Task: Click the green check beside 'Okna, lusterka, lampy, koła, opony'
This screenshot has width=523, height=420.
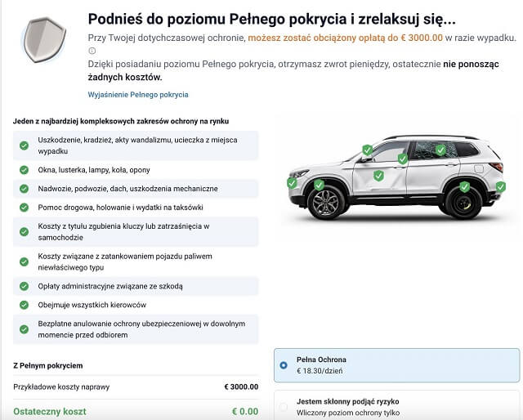Action: (25, 170)
